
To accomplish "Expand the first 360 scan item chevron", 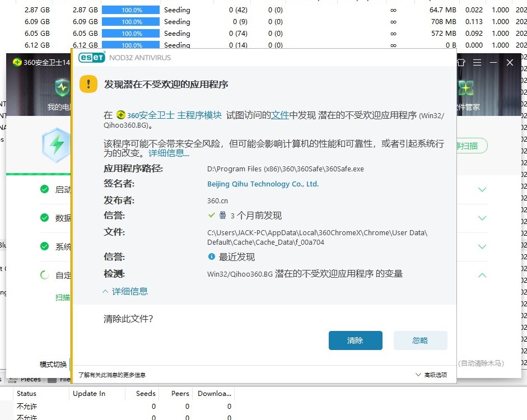I will (x=482, y=189).
